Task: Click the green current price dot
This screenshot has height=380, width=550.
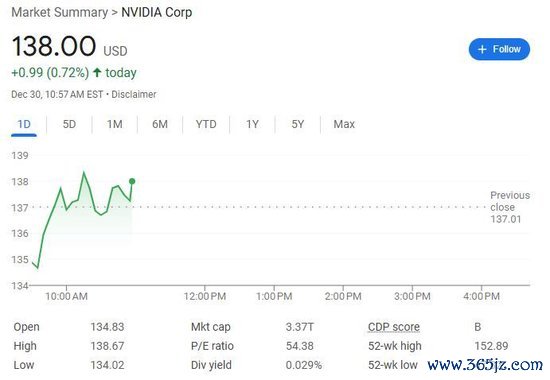Action: point(132,181)
